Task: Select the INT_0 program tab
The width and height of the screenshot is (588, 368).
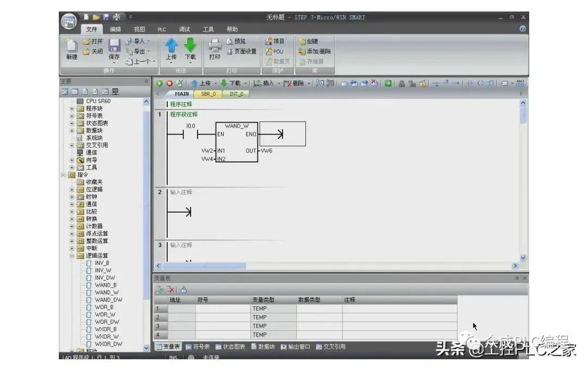Action: point(236,94)
